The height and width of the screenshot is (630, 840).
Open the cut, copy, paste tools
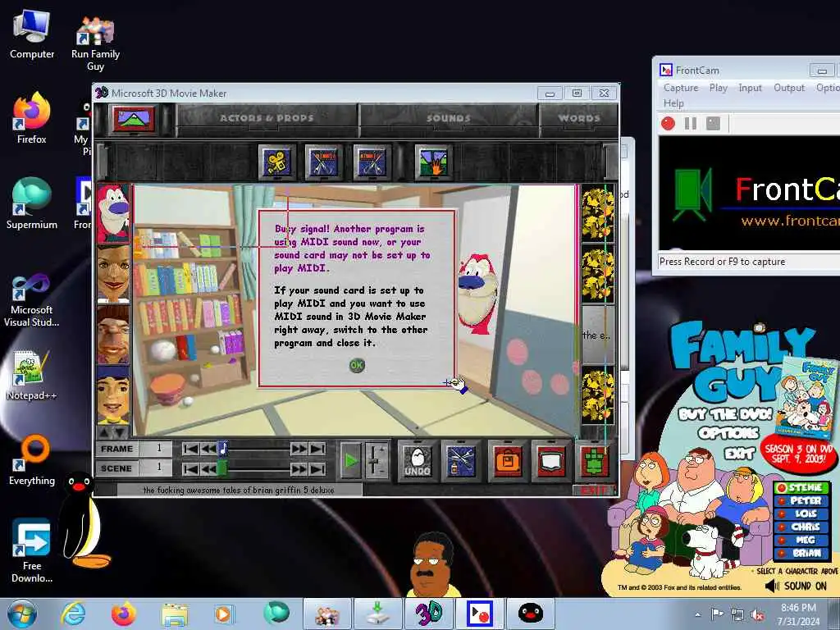[x=461, y=461]
